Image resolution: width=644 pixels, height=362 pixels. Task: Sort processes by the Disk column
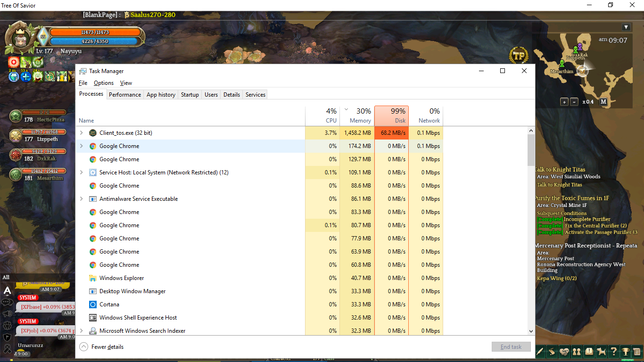[x=392, y=115]
